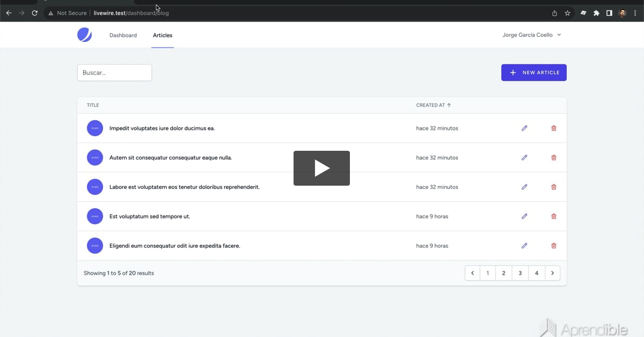Delete the 'Impedit voluptates iure dolor' article
Screen dimensions: 644x337
point(554,128)
